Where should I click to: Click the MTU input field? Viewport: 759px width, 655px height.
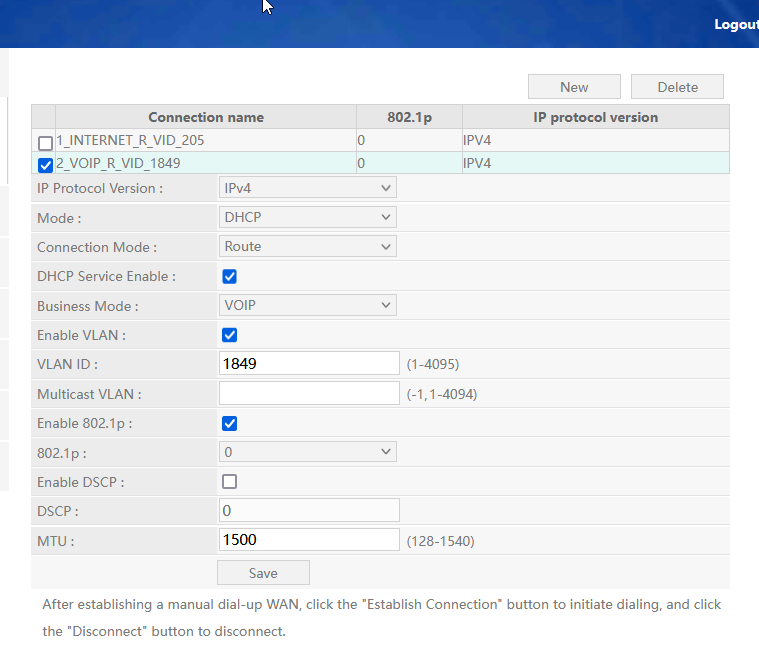308,540
